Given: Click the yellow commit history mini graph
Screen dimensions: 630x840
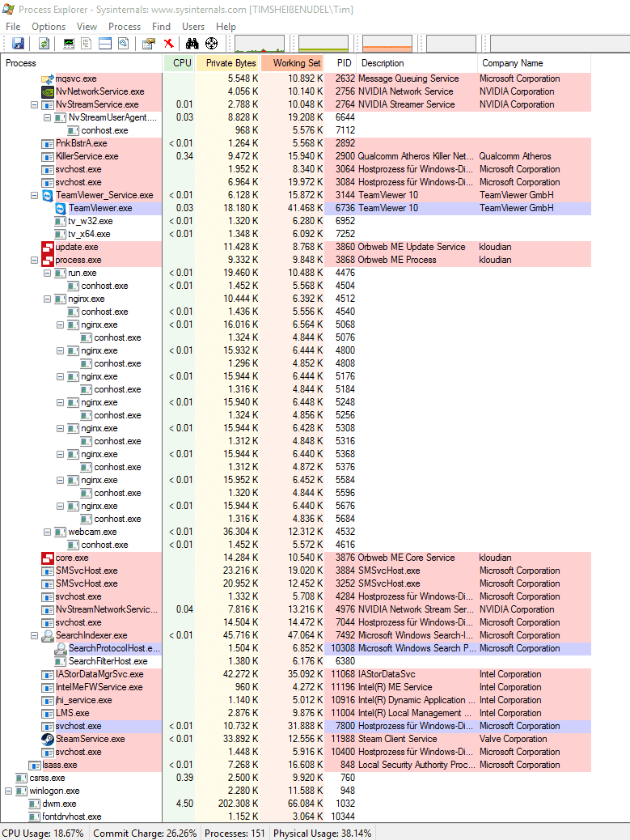Looking at the screenshot, I should coord(323,44).
